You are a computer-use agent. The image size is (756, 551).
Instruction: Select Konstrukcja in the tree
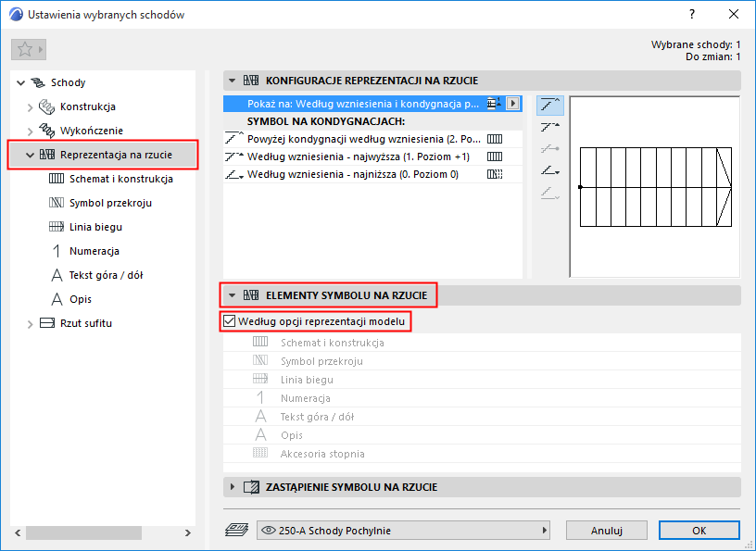click(x=88, y=106)
